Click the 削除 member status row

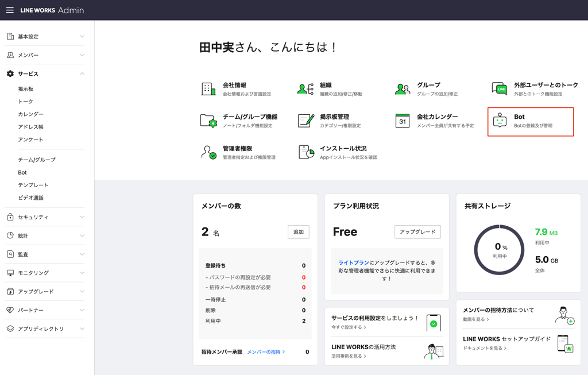coord(256,310)
